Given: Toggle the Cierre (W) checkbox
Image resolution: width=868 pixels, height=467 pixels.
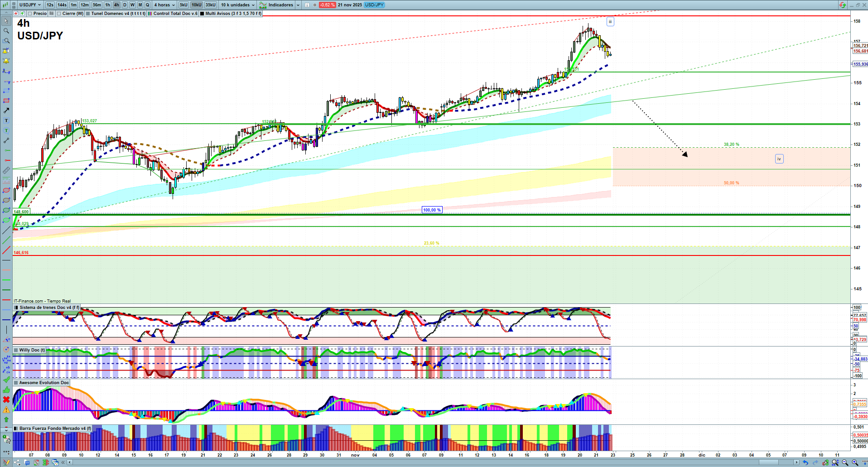Looking at the screenshot, I should [59, 14].
